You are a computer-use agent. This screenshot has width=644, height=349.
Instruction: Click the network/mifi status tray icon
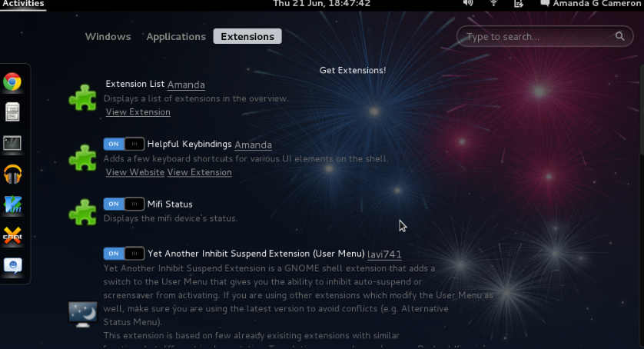(x=519, y=3)
